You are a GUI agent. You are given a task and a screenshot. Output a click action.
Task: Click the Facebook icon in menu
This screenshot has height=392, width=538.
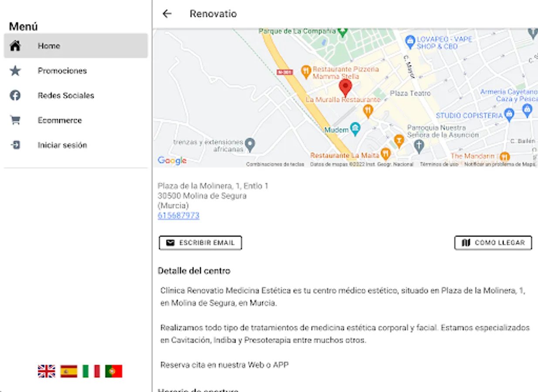point(15,95)
